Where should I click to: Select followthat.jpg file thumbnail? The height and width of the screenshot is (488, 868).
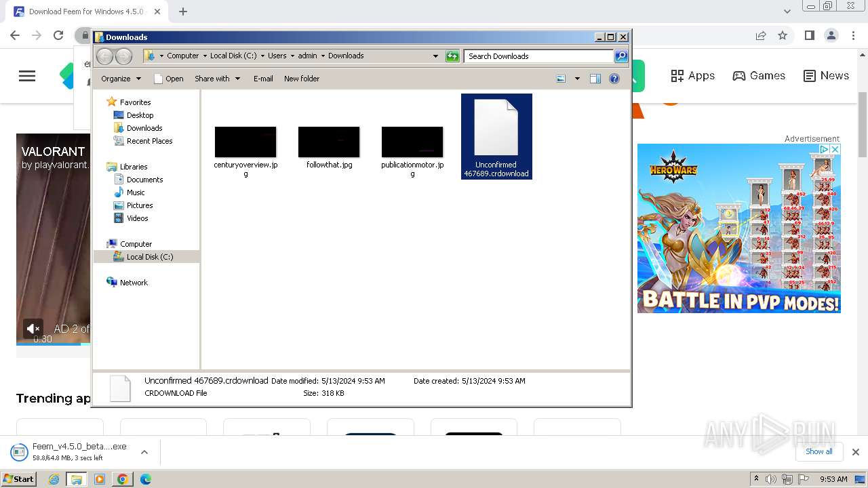coord(329,142)
